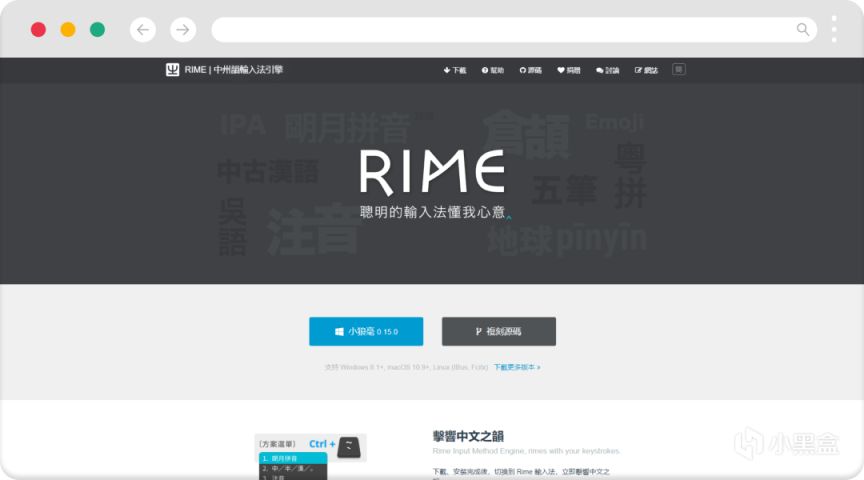Viewport: 864px width, 480px height.
Task: Click the search magnifier icon in address bar
Action: coord(803,29)
